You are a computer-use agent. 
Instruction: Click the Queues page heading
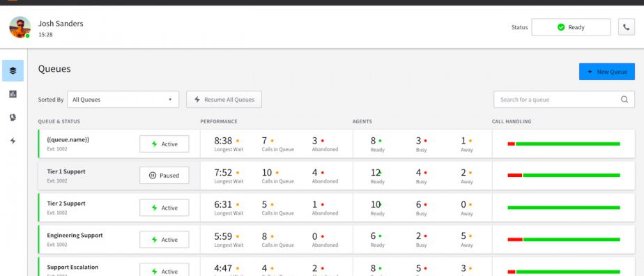click(x=54, y=68)
